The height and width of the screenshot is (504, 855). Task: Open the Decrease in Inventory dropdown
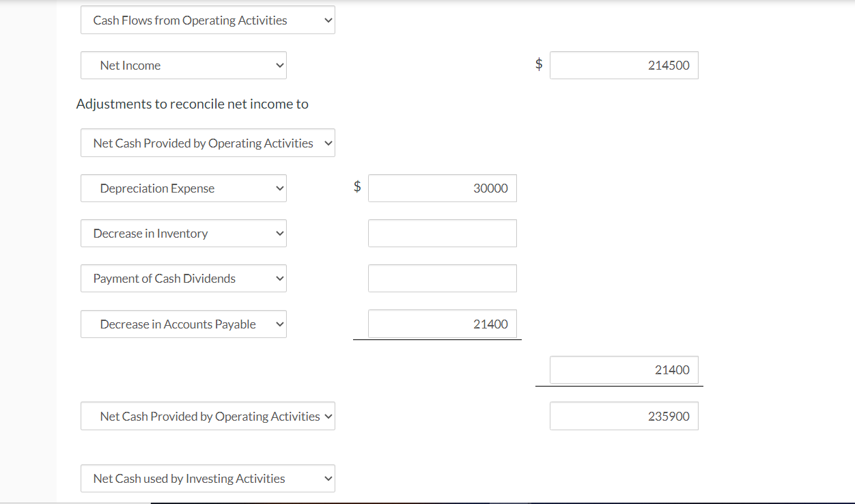point(183,233)
